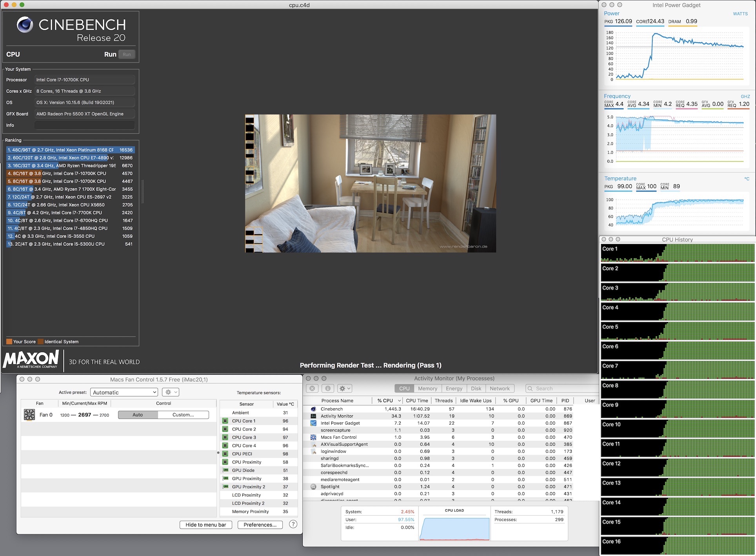The image size is (756, 556).
Task: Click the Intel Power Gadget process icon
Action: point(313,423)
